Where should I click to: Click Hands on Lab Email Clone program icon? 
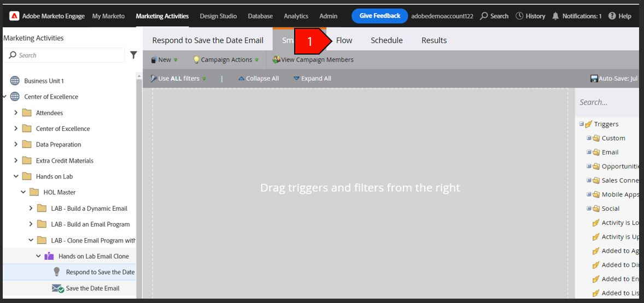49,256
